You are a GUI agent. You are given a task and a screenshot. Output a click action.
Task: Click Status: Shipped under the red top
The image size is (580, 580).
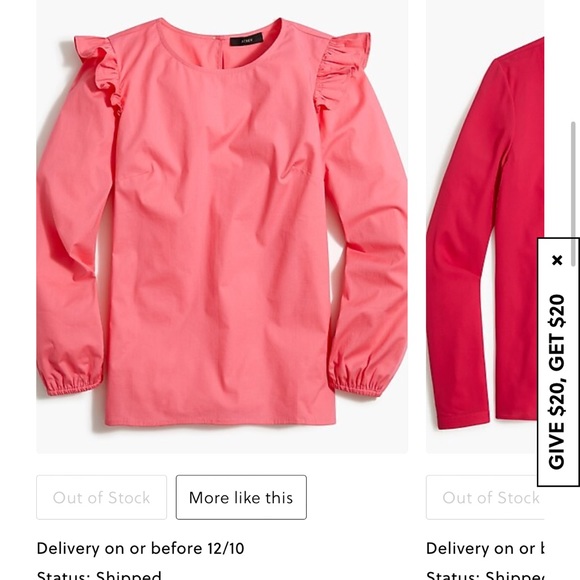485,574
